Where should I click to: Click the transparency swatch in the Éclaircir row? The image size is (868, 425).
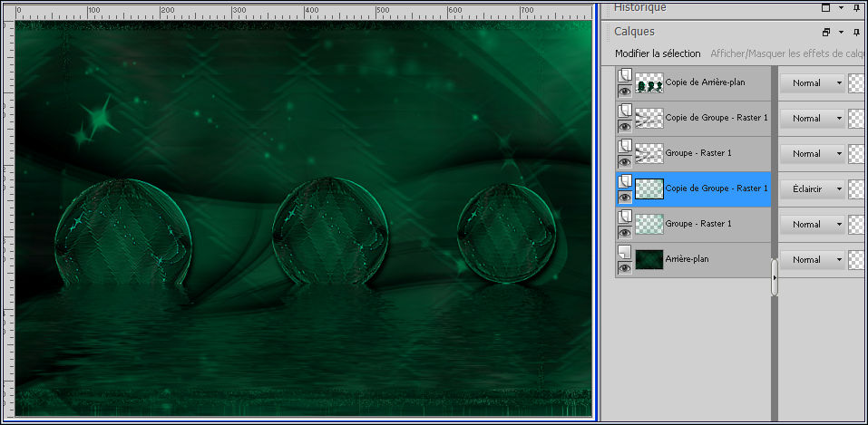[x=856, y=189]
